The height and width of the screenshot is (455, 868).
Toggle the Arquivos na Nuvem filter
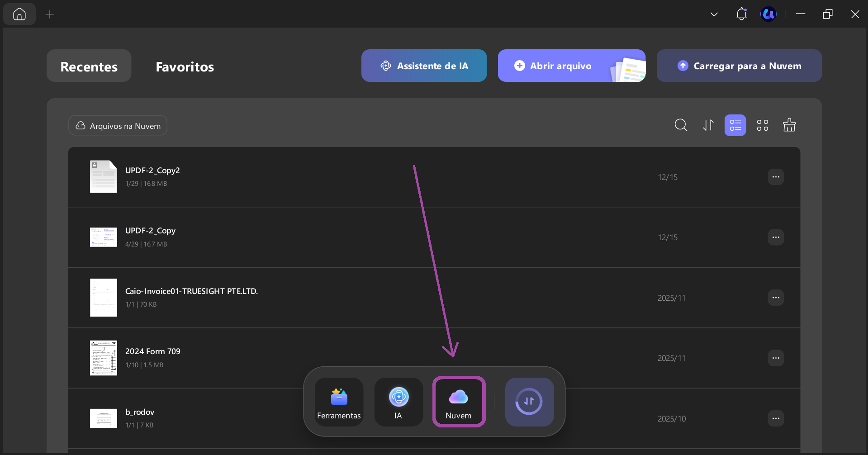[118, 126]
